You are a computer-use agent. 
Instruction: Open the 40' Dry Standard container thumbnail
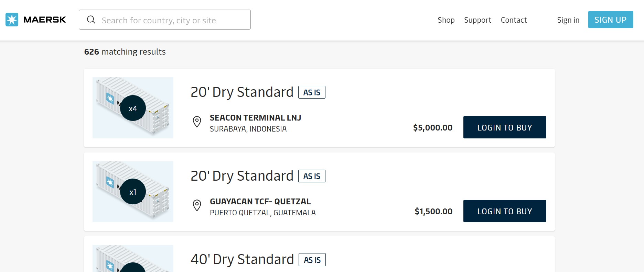(133, 258)
